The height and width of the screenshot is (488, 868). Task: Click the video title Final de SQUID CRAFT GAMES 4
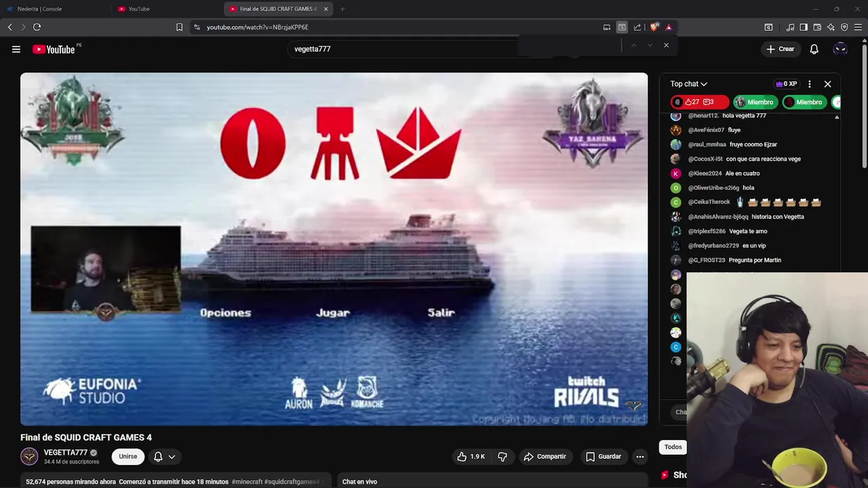(x=86, y=438)
